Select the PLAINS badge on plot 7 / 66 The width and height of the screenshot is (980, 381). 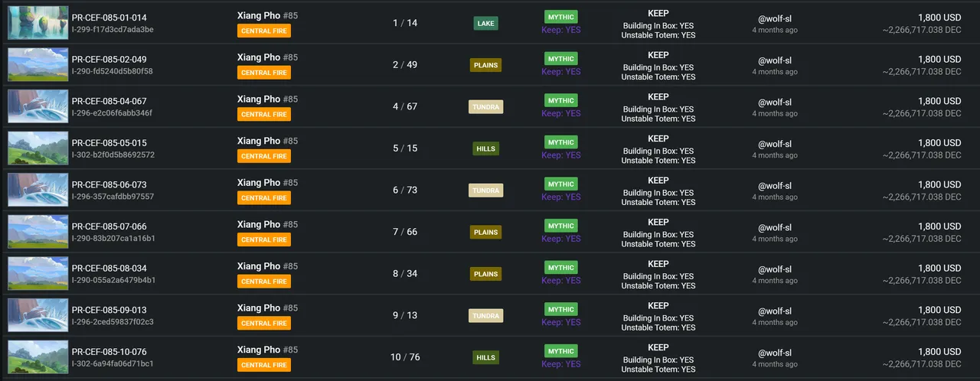[x=485, y=233]
